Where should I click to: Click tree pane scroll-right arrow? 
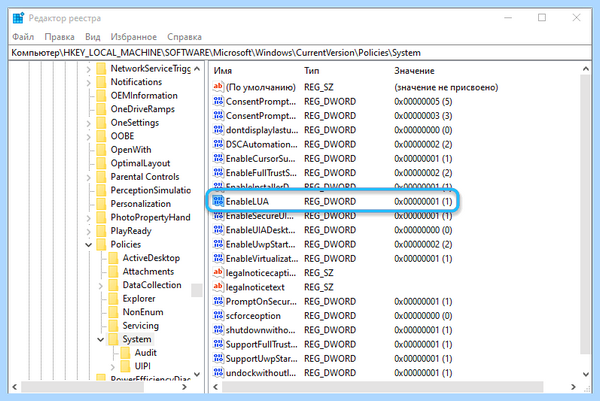tap(184, 387)
